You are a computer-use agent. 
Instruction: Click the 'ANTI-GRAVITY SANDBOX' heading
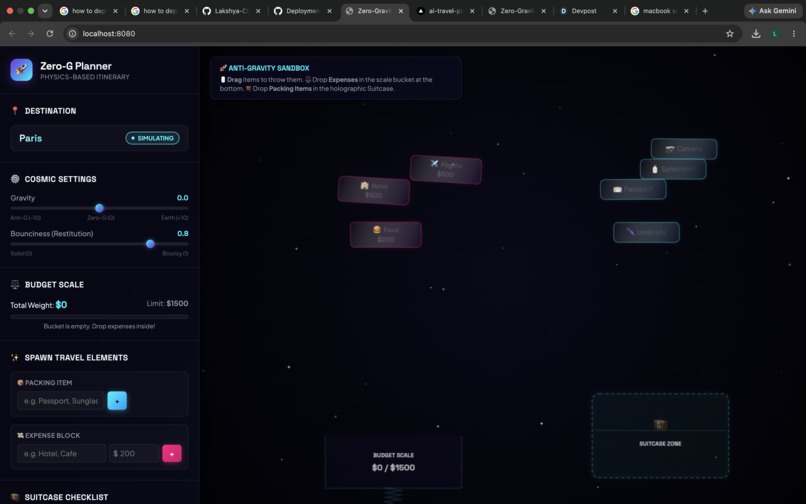269,68
